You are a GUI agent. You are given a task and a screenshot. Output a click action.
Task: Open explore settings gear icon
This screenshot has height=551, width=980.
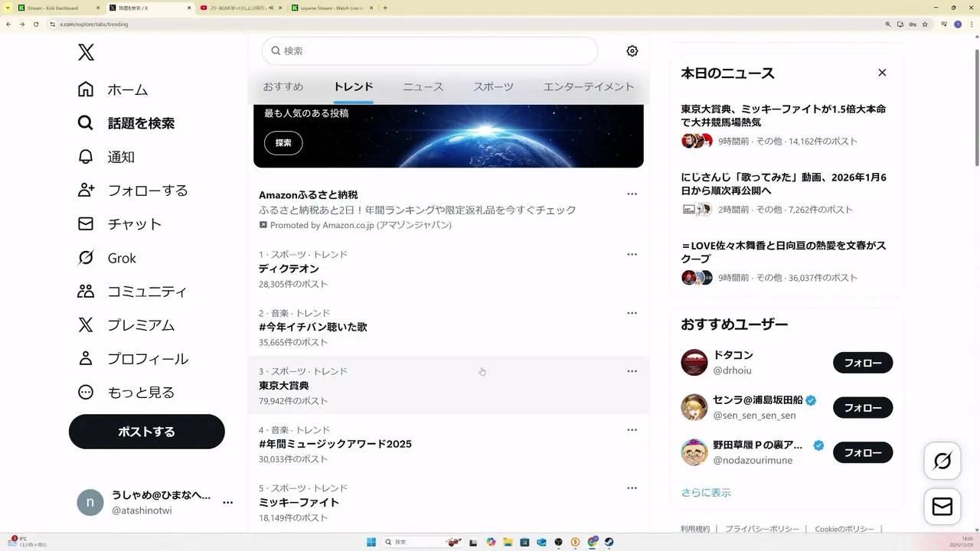click(x=632, y=51)
